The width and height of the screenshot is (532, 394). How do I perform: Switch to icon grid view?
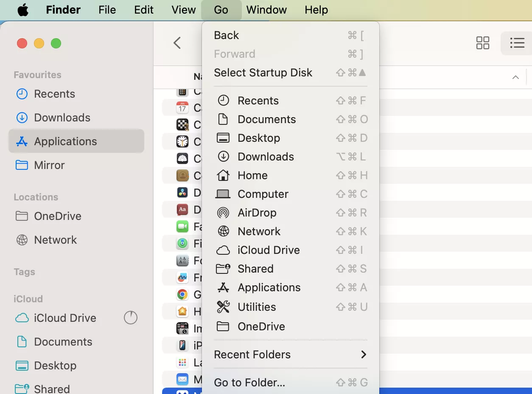pyautogui.click(x=483, y=43)
